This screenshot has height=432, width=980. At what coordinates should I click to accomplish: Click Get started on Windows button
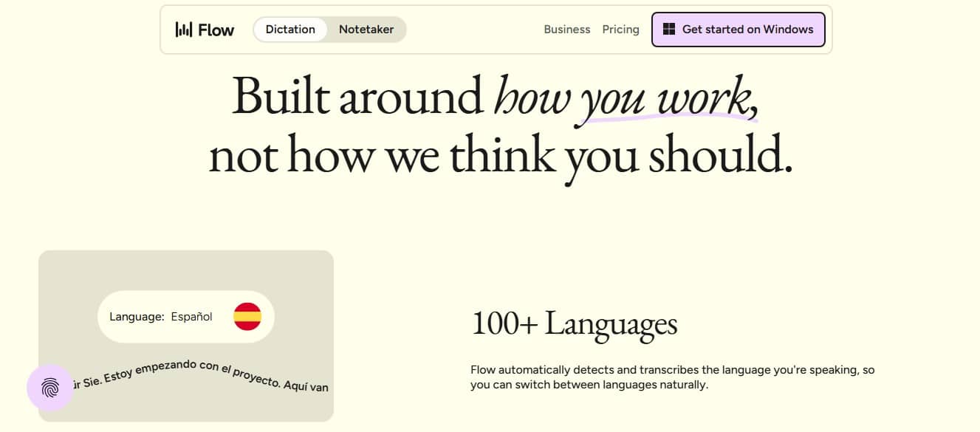[x=739, y=30]
